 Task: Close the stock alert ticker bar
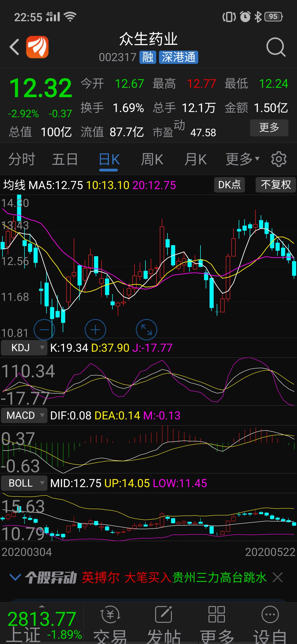point(277,577)
